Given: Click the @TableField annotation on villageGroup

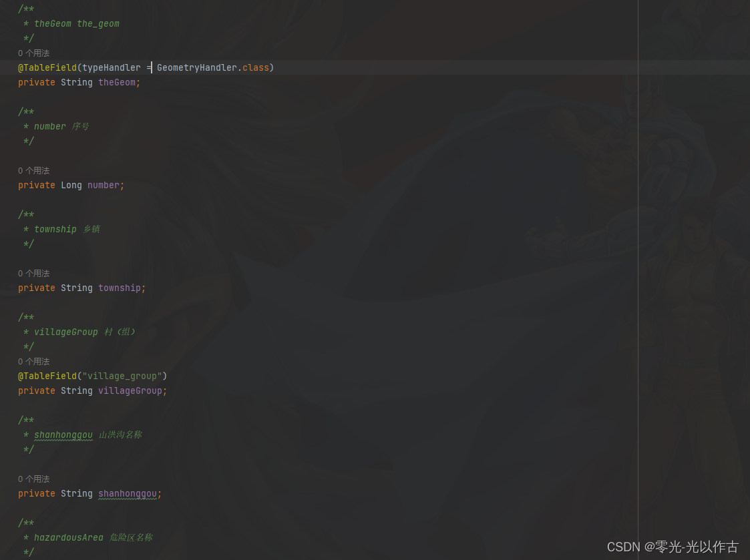Looking at the screenshot, I should (x=47, y=376).
